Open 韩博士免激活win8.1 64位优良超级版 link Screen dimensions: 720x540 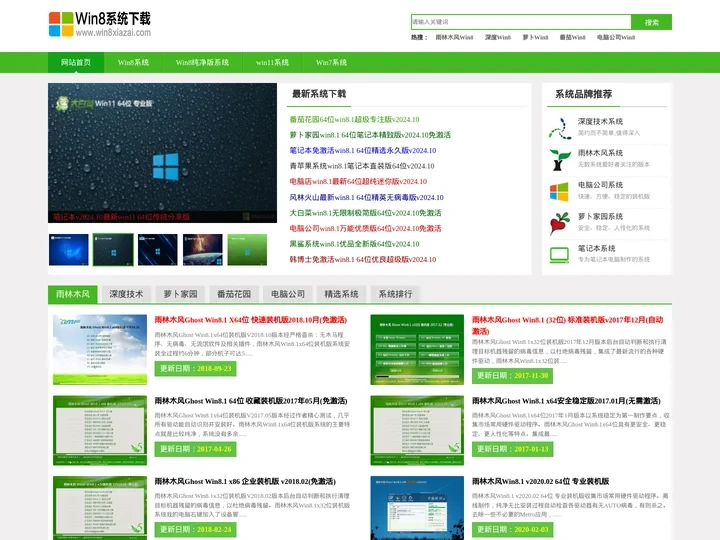[x=362, y=260]
